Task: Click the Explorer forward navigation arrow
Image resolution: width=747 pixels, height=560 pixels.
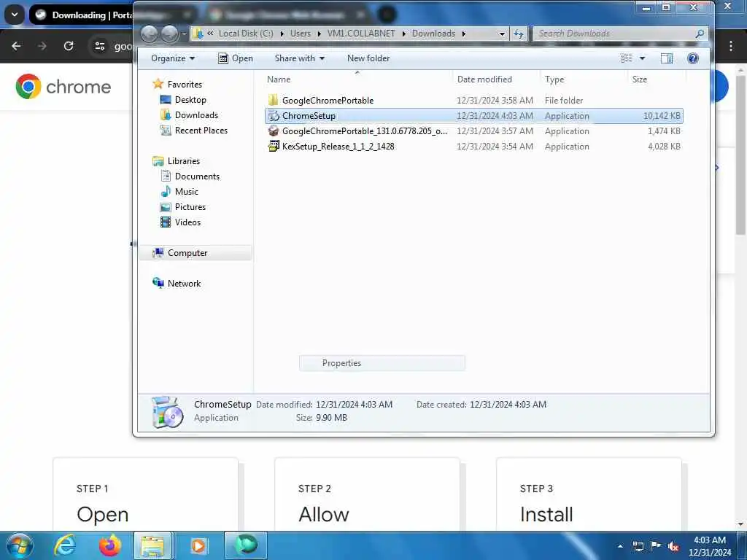Action: pos(169,34)
